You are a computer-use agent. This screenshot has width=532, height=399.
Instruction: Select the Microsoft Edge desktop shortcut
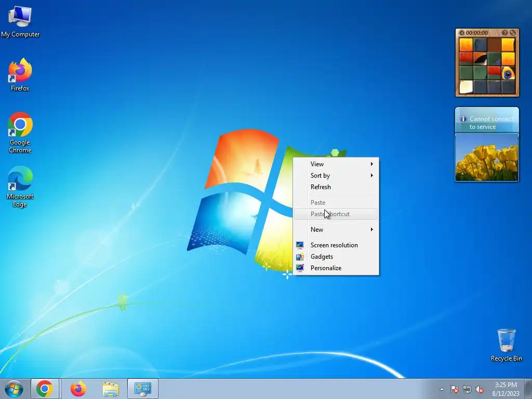20,187
